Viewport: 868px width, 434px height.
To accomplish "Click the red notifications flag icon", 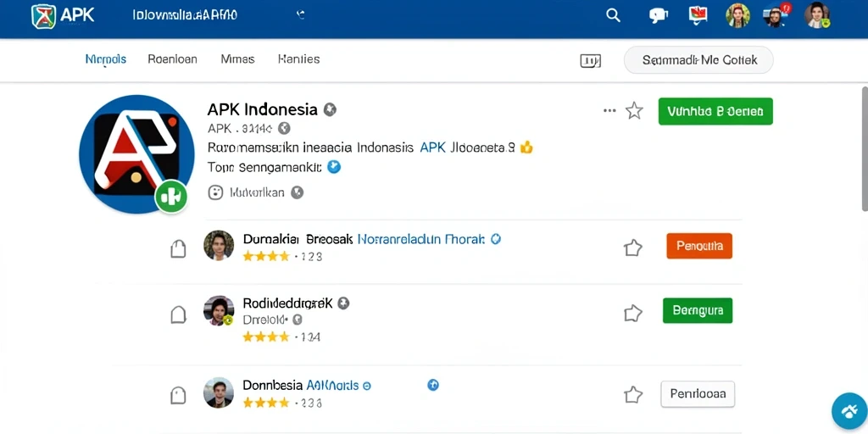I will pyautogui.click(x=698, y=15).
